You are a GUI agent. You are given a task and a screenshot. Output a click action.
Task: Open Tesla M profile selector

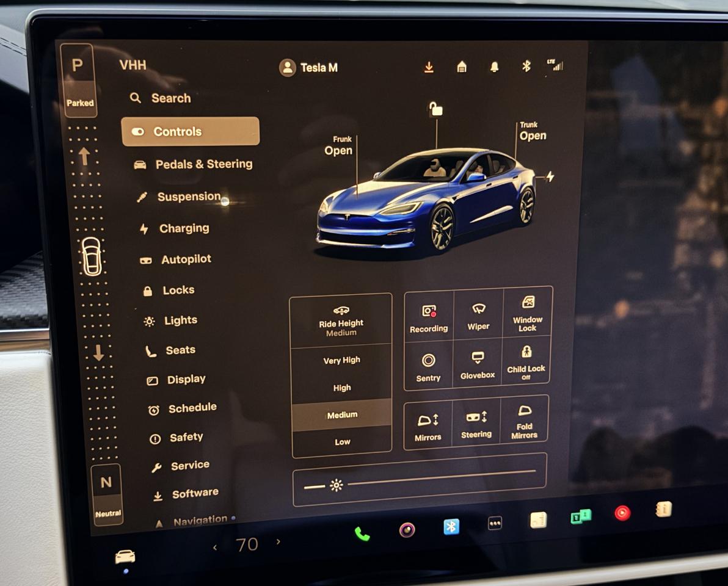(308, 68)
